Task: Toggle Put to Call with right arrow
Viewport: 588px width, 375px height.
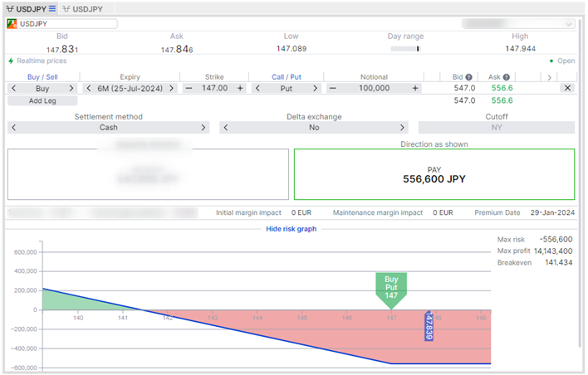Action: (315, 89)
